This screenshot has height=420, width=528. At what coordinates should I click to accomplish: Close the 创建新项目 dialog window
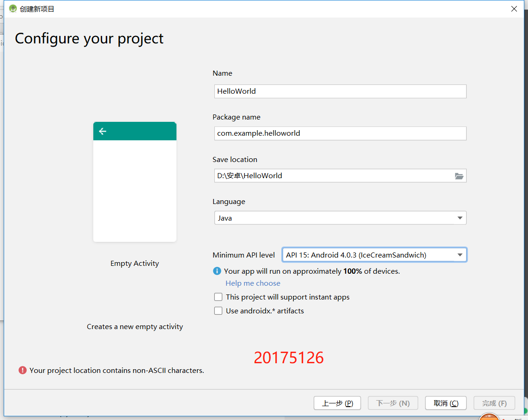pos(514,9)
